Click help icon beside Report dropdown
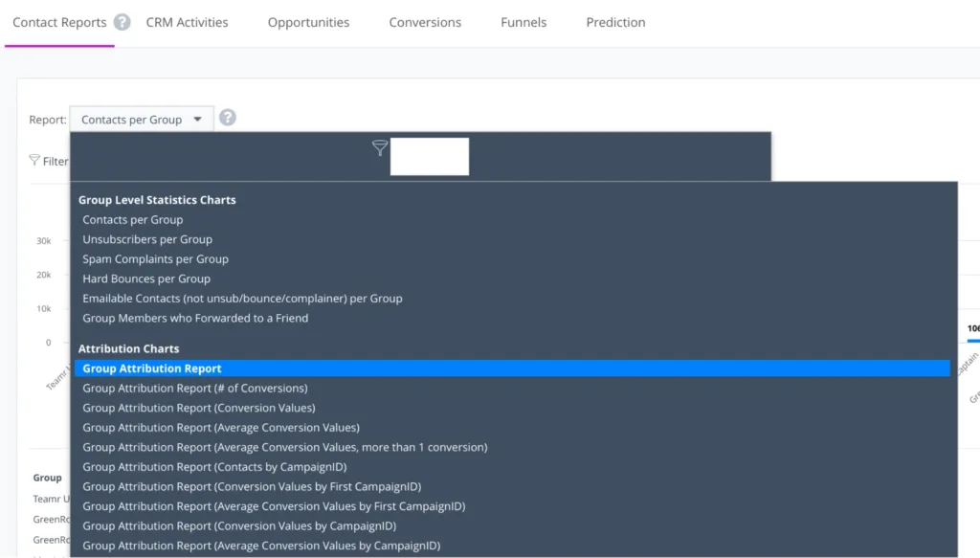This screenshot has width=980, height=558. [x=227, y=119]
